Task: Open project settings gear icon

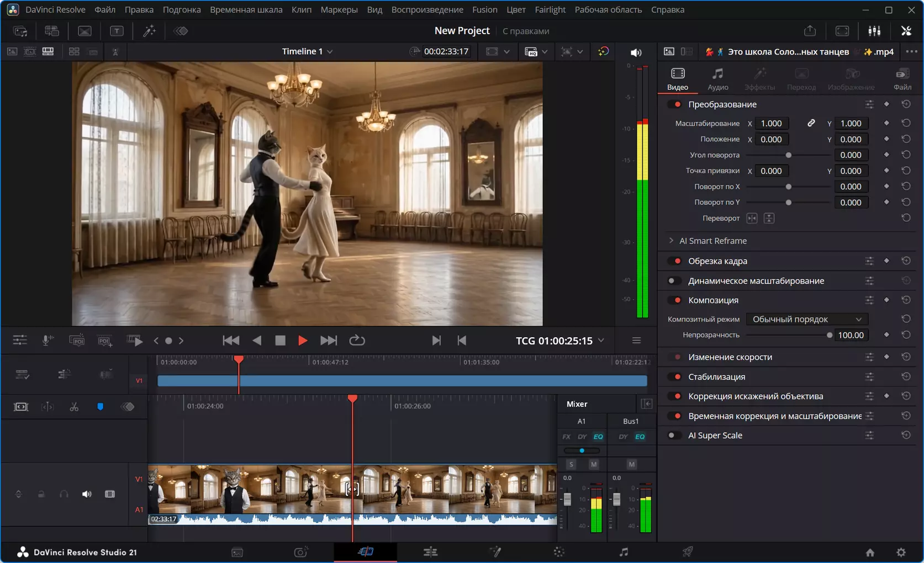Action: pyautogui.click(x=901, y=552)
